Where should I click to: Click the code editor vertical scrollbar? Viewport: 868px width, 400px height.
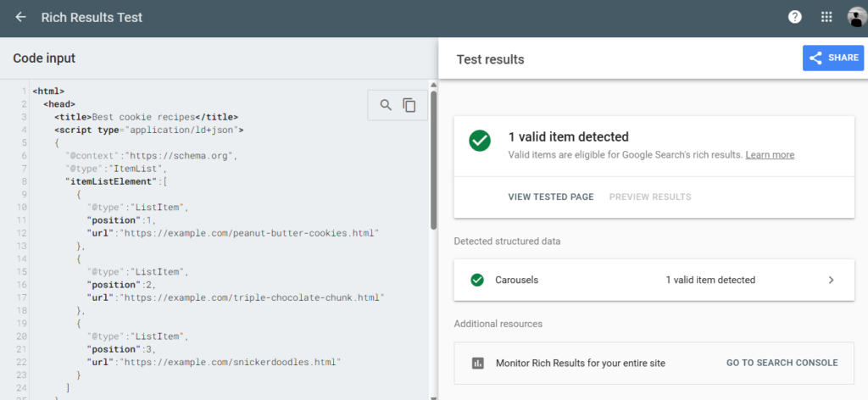click(433, 161)
